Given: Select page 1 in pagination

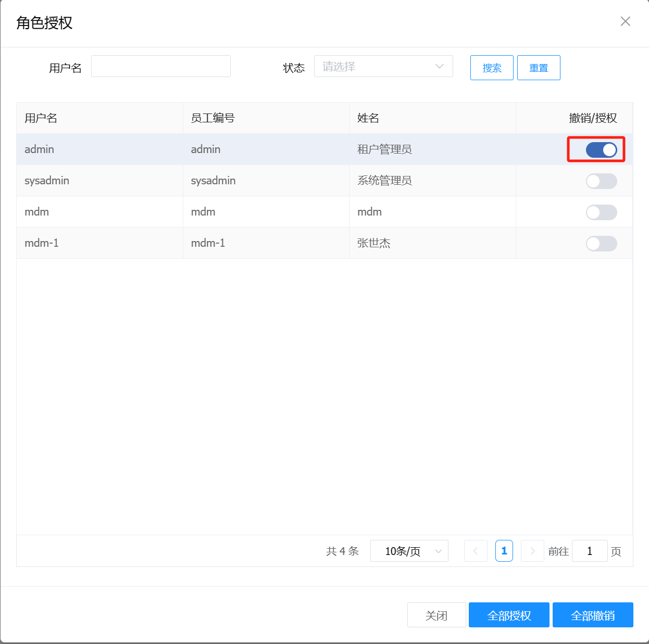Looking at the screenshot, I should pos(504,551).
